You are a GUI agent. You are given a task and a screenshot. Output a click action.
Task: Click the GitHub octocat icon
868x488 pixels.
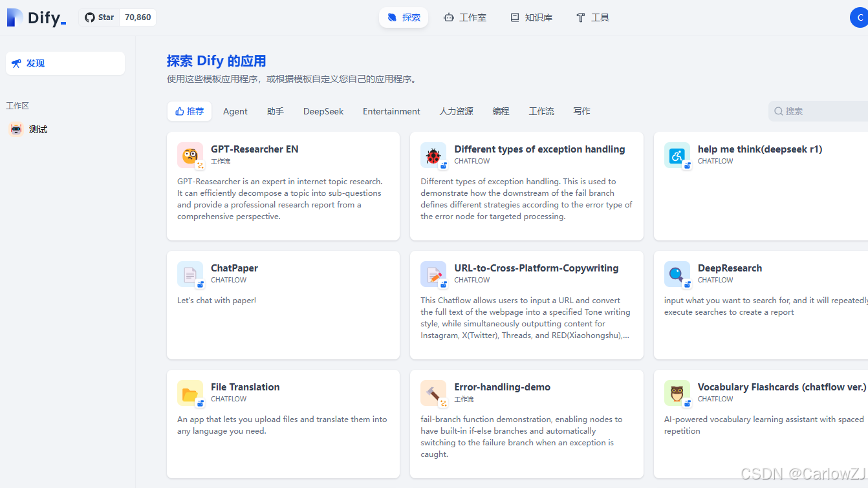point(90,17)
